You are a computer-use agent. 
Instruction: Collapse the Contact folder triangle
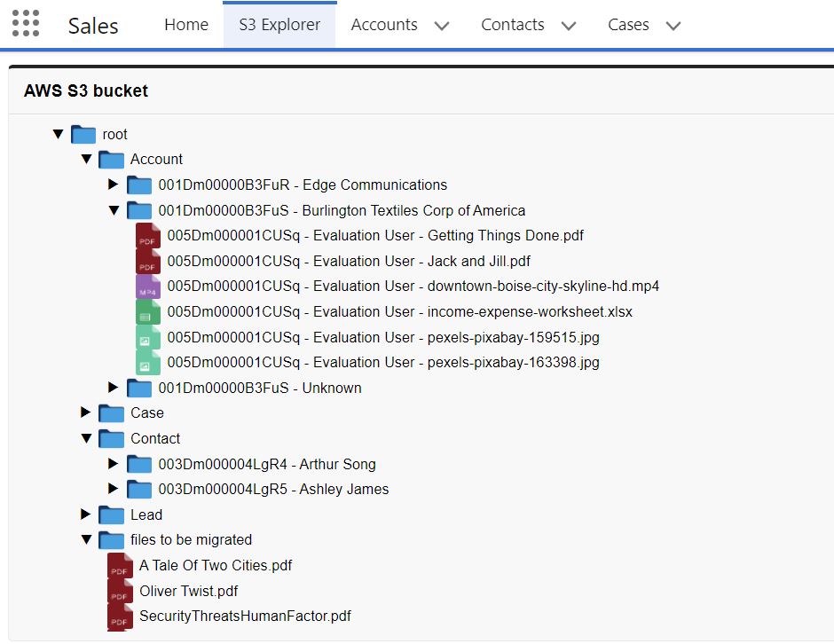click(x=86, y=439)
